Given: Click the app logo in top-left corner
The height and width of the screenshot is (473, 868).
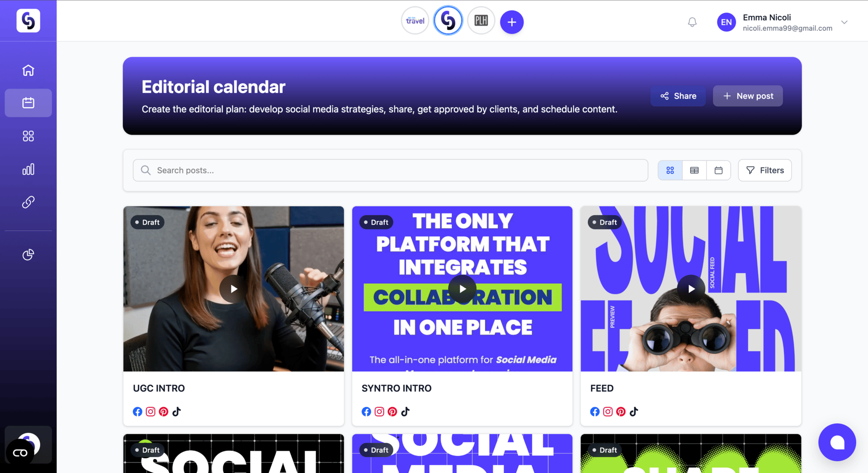Looking at the screenshot, I should 28,21.
